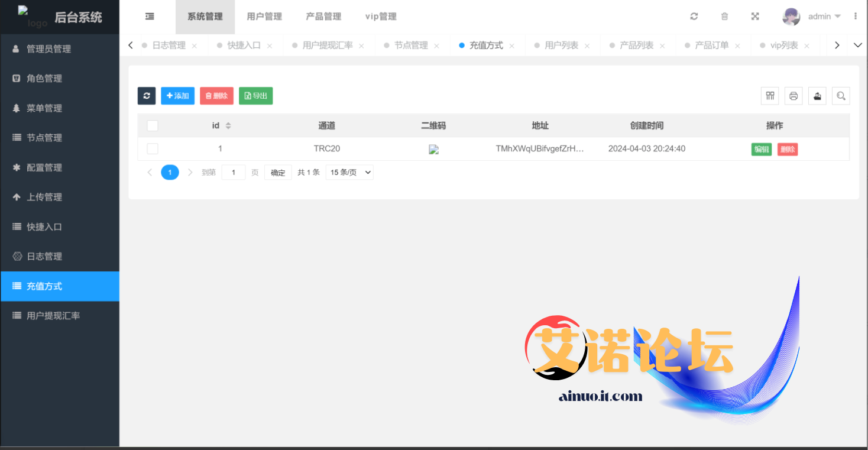Click the green 导出 button
The width and height of the screenshot is (868, 450).
(255, 96)
